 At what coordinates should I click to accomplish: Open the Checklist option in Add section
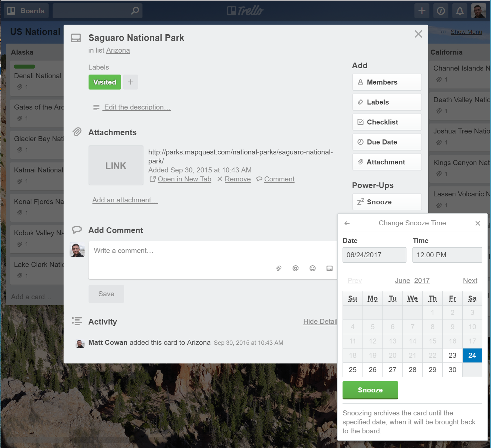pyautogui.click(x=387, y=122)
